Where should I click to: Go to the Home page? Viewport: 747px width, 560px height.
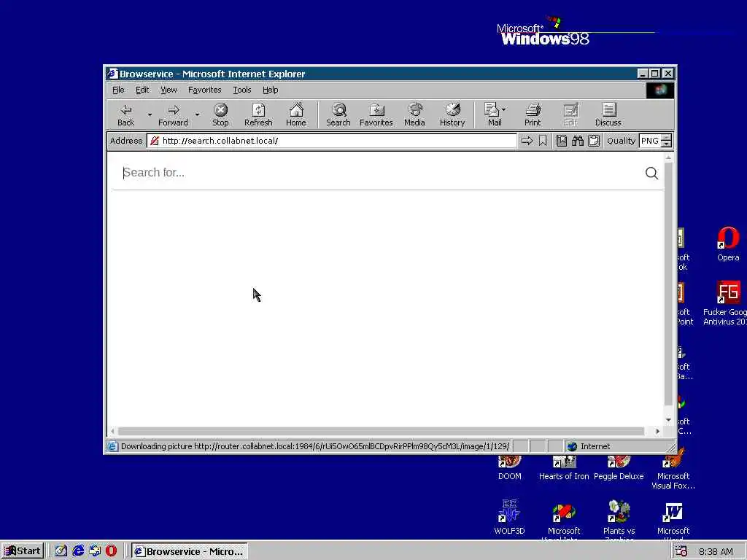pyautogui.click(x=296, y=115)
